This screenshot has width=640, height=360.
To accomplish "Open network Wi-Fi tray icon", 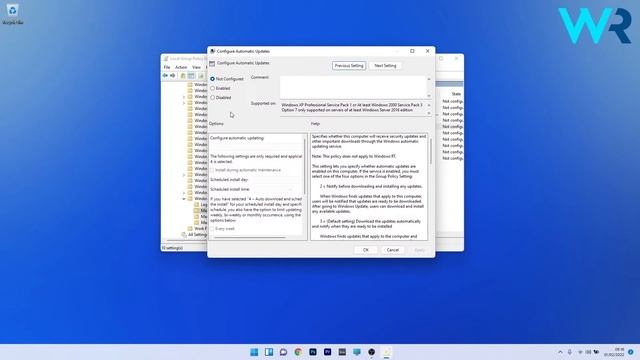I will [x=580, y=352].
